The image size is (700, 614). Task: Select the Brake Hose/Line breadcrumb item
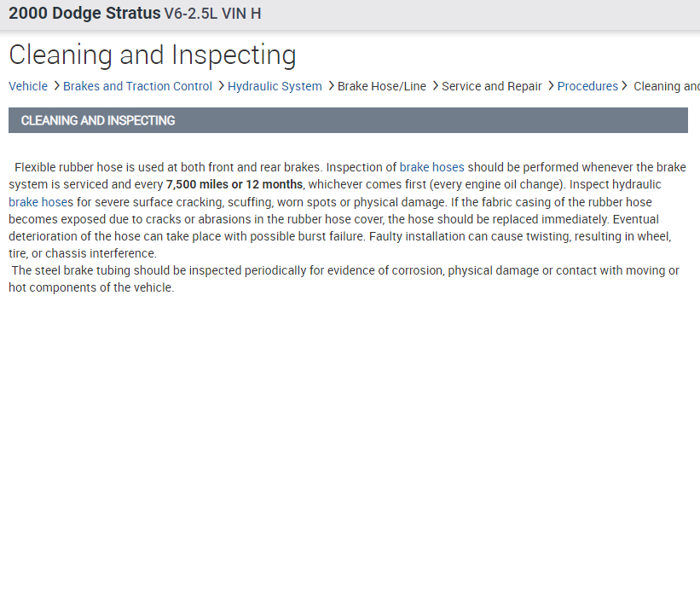pyautogui.click(x=382, y=86)
